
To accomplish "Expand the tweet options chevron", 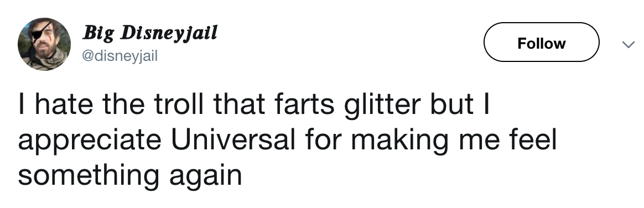I will [629, 44].
